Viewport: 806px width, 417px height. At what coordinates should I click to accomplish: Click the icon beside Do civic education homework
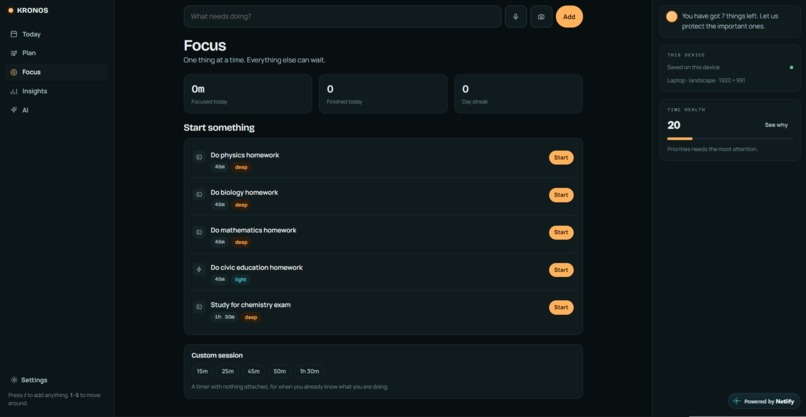coord(199,269)
